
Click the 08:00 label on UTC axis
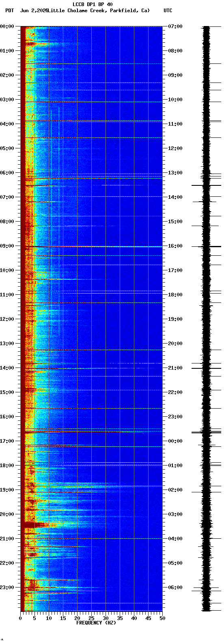coord(175,51)
